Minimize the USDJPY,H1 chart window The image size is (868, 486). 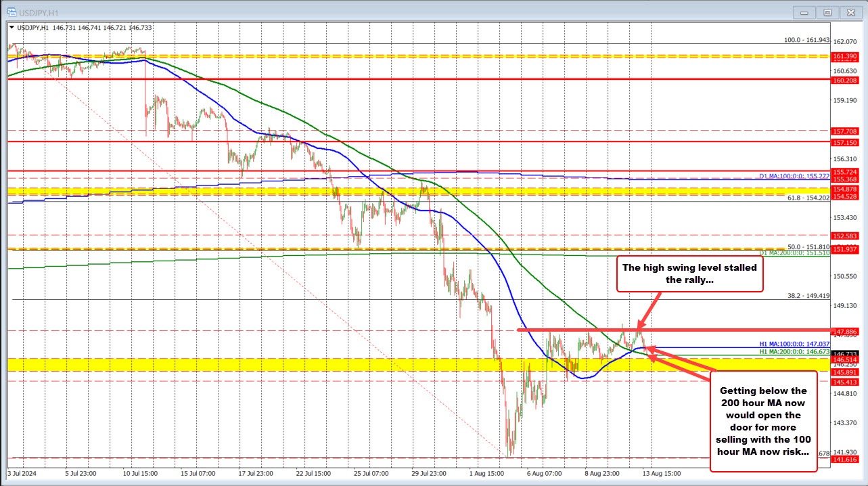coord(804,13)
